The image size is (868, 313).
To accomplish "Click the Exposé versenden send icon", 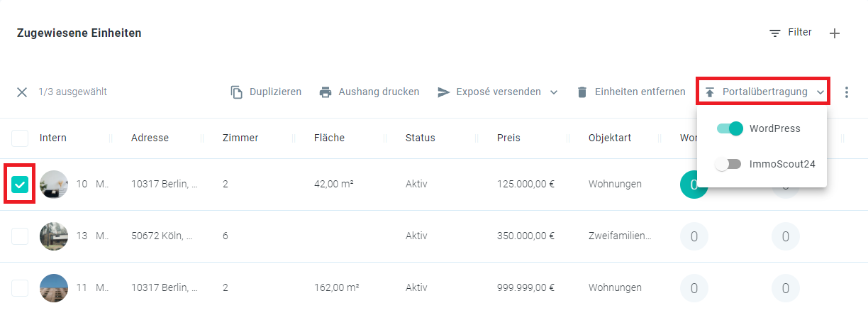I will (444, 92).
